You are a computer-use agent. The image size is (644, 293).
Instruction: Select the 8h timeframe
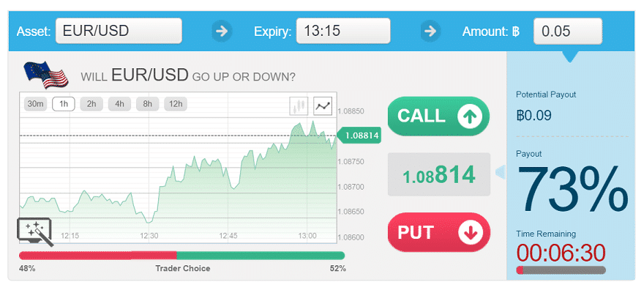tap(147, 104)
